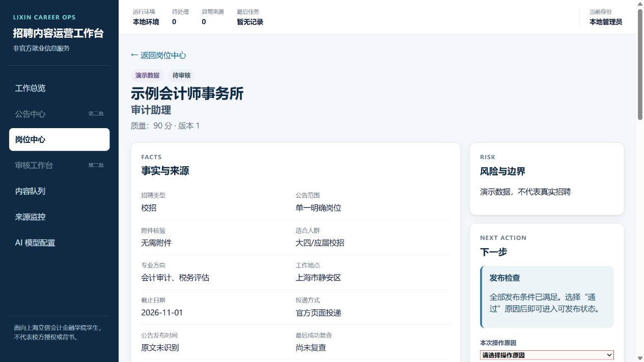Select 岗位中心 in the sidebar
The height and width of the screenshot is (362, 644).
[59, 139]
